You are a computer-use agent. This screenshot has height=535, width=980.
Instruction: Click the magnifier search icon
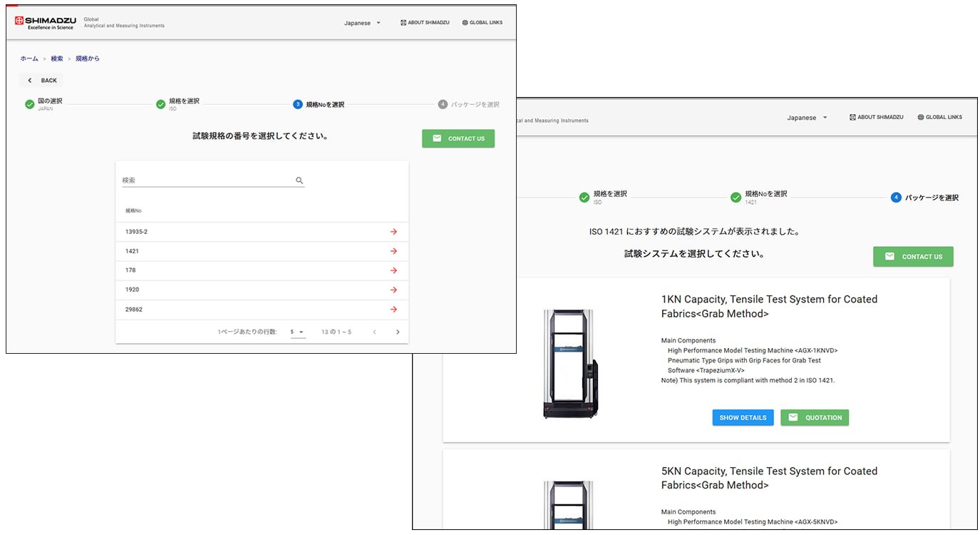coord(299,180)
